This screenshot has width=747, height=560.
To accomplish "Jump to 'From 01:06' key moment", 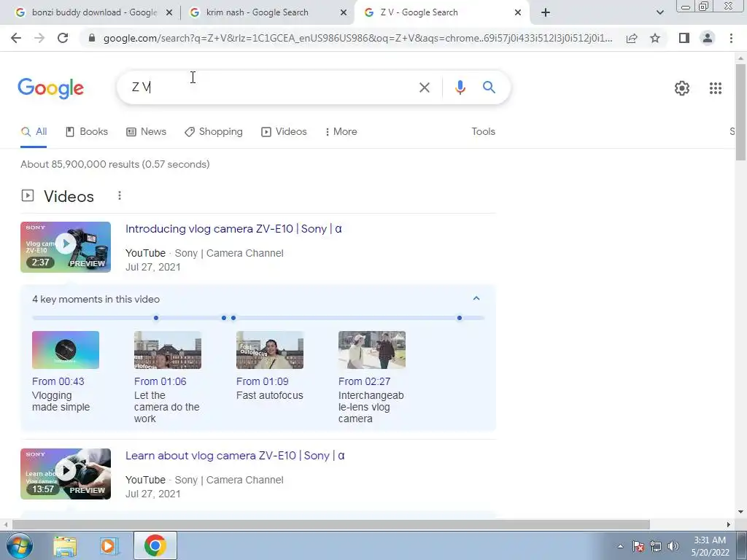I will point(160,381).
